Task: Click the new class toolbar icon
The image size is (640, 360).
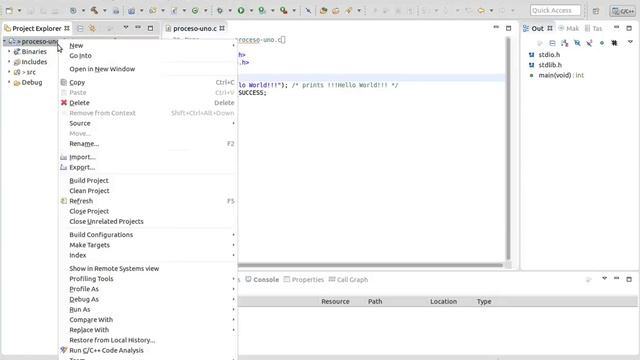Action: tap(195, 11)
